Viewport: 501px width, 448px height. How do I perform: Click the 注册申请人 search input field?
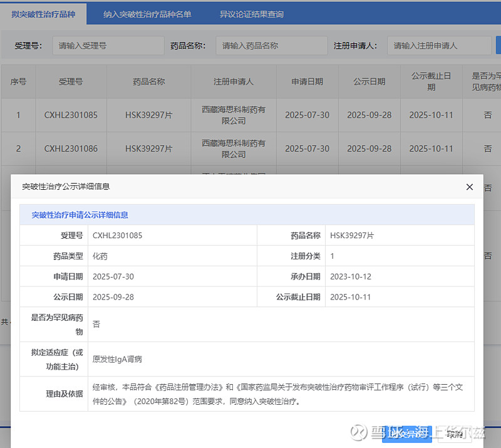438,46
